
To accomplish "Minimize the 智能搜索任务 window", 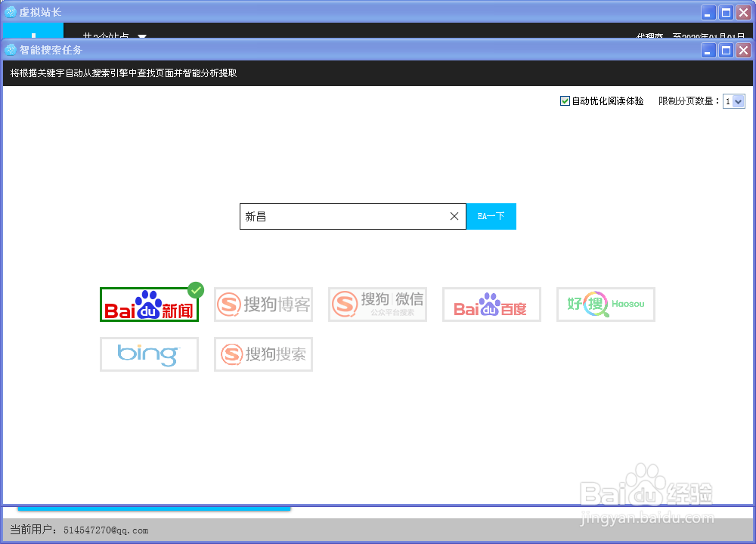I will [708, 50].
